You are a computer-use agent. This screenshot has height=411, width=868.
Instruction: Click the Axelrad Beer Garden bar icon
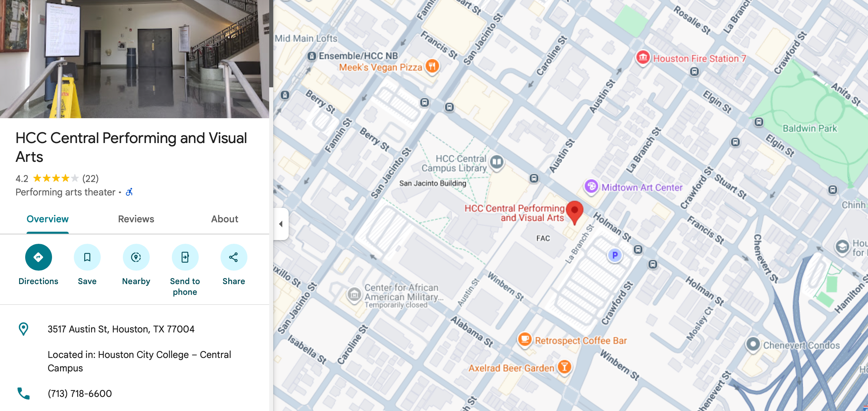click(x=565, y=366)
